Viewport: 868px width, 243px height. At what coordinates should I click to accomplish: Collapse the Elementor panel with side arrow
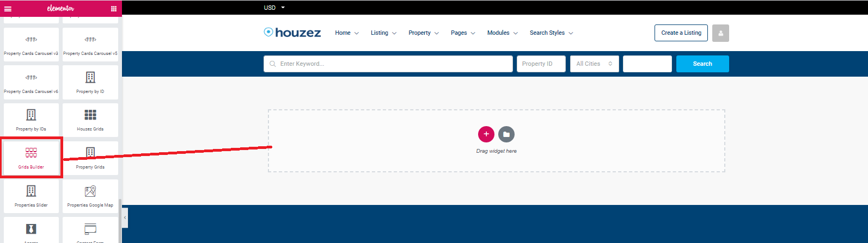[x=125, y=217]
